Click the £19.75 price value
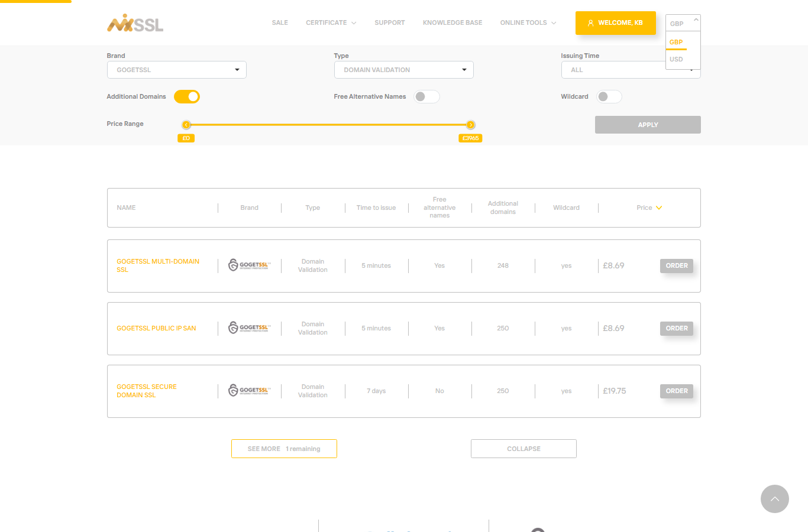 pyautogui.click(x=615, y=391)
